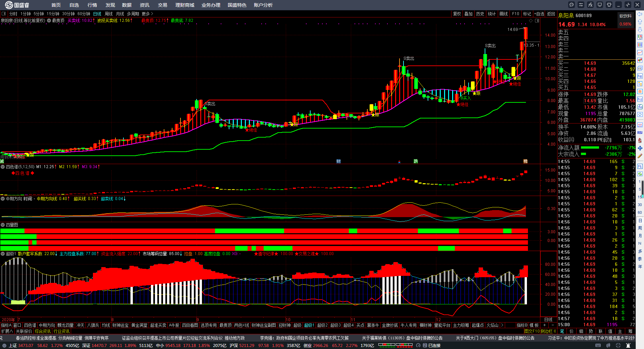Image resolution: width=644 pixels, height=349 pixels.
Task: Open the settings sliders icon in title bar
Action: pyautogui.click(x=581, y=5)
